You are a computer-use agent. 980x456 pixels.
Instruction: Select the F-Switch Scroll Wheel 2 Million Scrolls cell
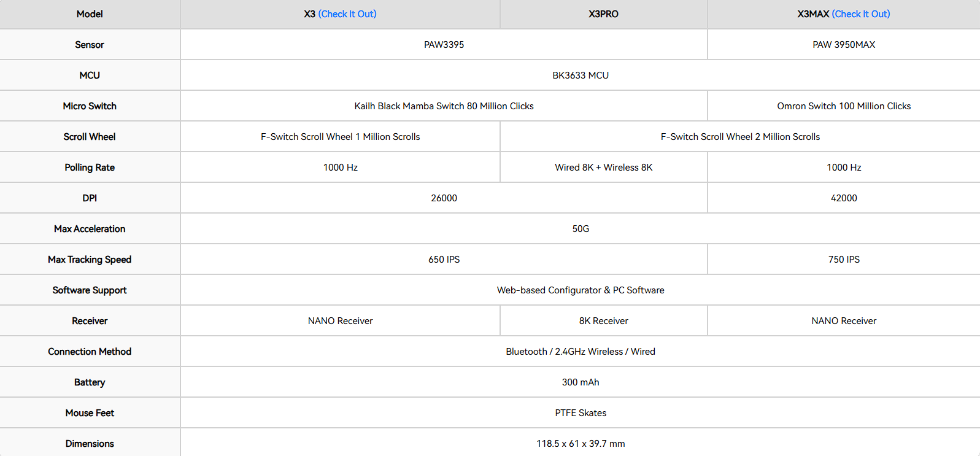pyautogui.click(x=740, y=137)
